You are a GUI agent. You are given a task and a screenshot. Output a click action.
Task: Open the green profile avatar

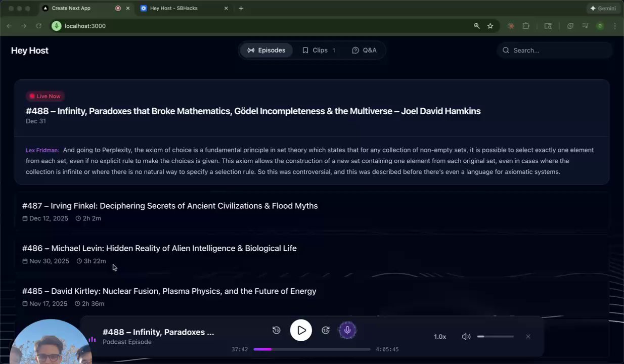600,26
